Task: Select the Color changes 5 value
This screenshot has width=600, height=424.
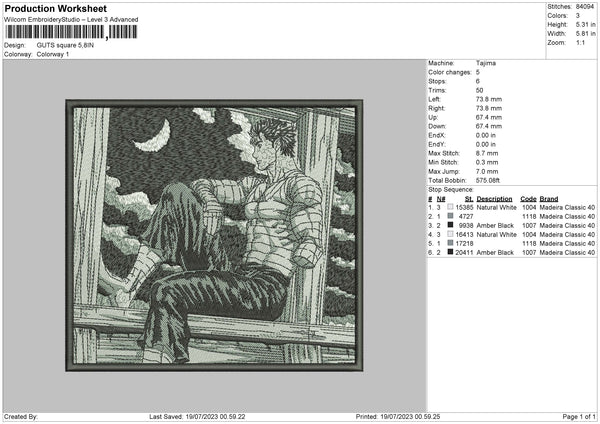Action: [478, 72]
